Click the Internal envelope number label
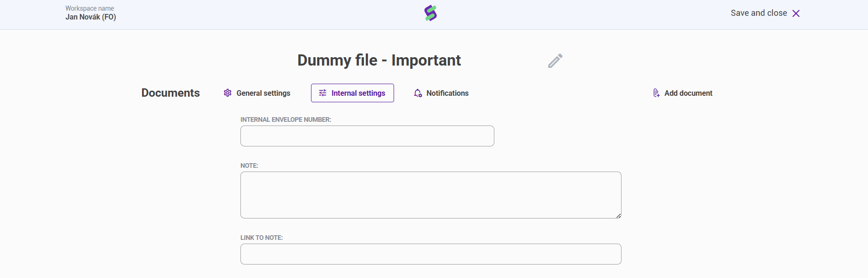 point(285,119)
